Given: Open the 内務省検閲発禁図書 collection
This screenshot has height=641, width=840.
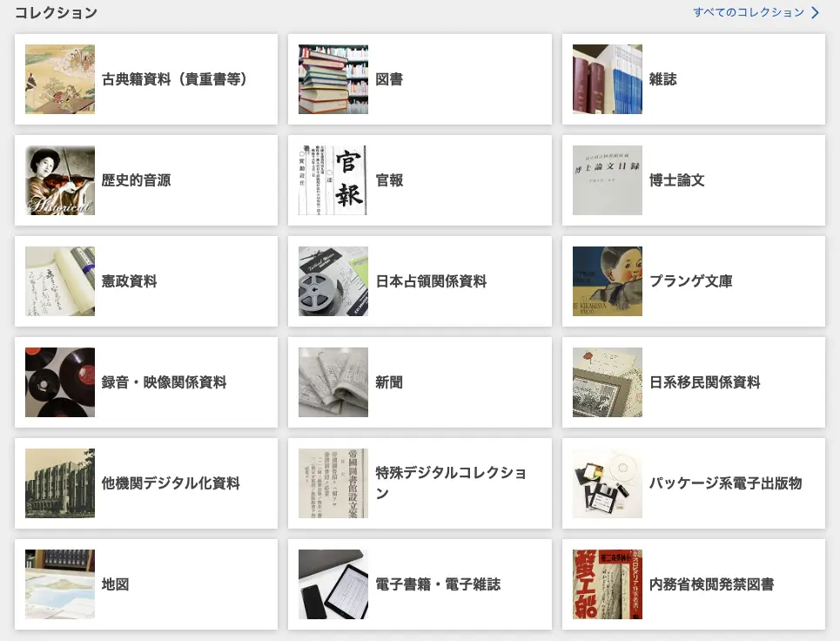Looking at the screenshot, I should tap(711, 584).
